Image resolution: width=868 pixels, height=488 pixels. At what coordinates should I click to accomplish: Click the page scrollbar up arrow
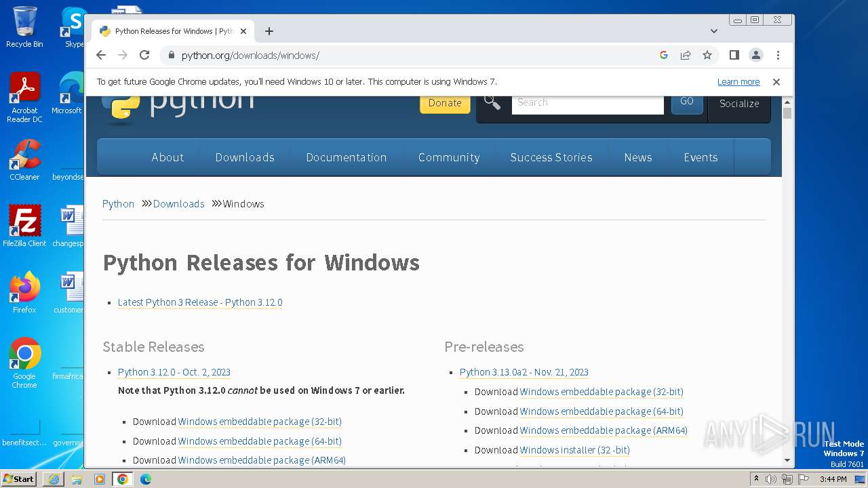(787, 102)
